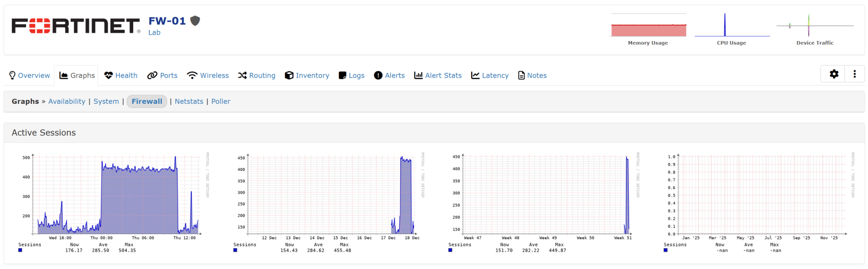Click the blue Sessions swatch under daily graph

[x=20, y=250]
